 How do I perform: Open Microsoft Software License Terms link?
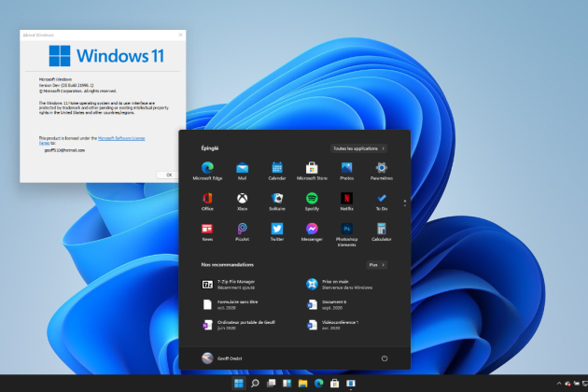(x=121, y=138)
